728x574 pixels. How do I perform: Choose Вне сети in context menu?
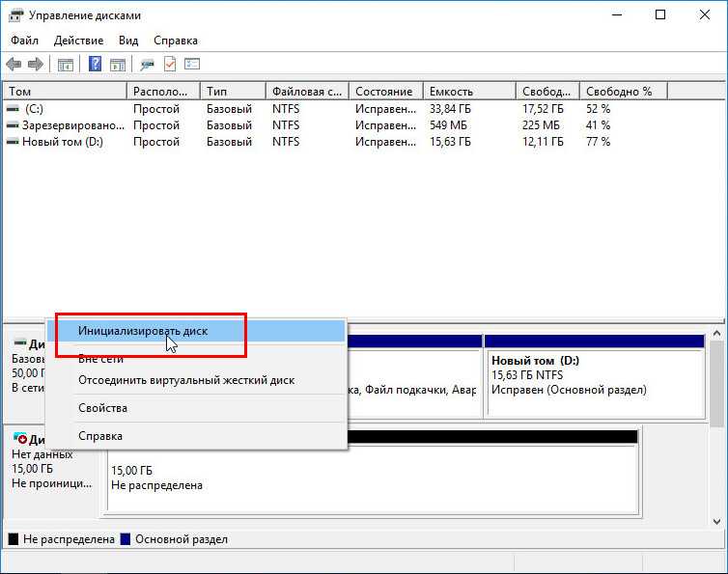196,358
